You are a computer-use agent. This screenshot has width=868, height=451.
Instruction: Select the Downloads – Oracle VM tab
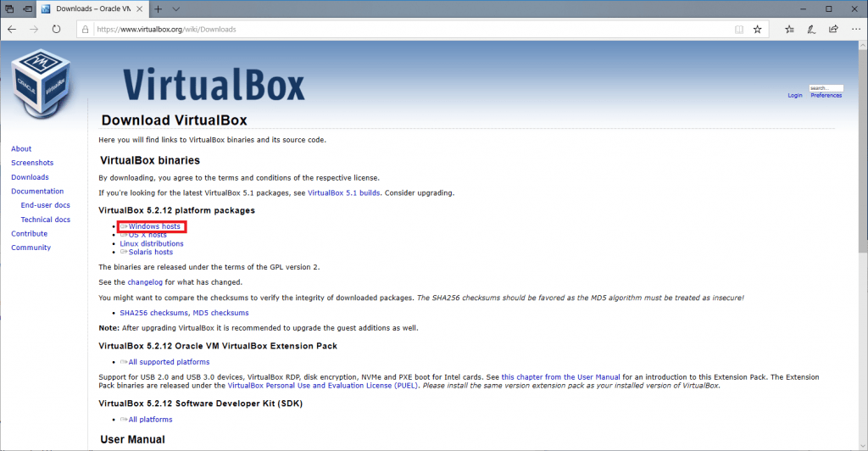(92, 8)
